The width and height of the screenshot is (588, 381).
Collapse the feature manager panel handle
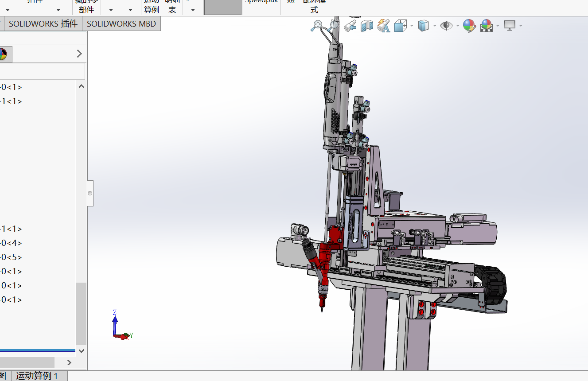(90, 193)
